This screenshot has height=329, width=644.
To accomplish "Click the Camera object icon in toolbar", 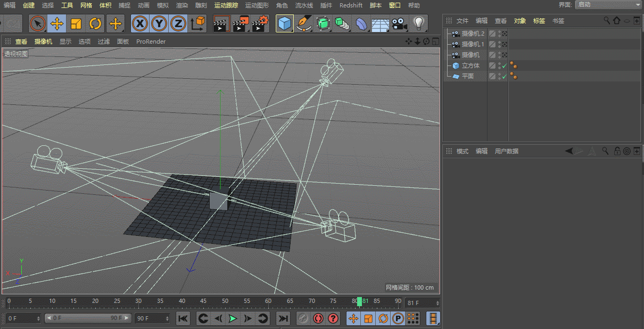I will pyautogui.click(x=399, y=23).
